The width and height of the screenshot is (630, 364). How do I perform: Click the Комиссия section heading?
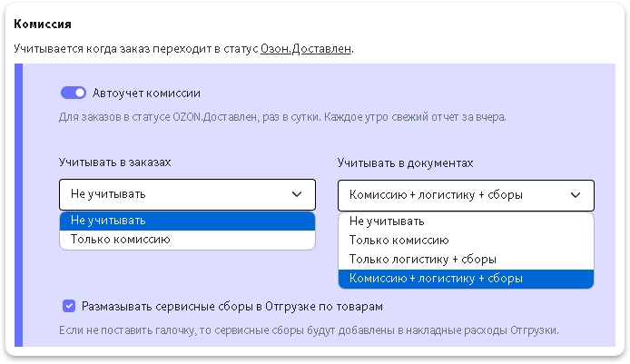click(43, 24)
